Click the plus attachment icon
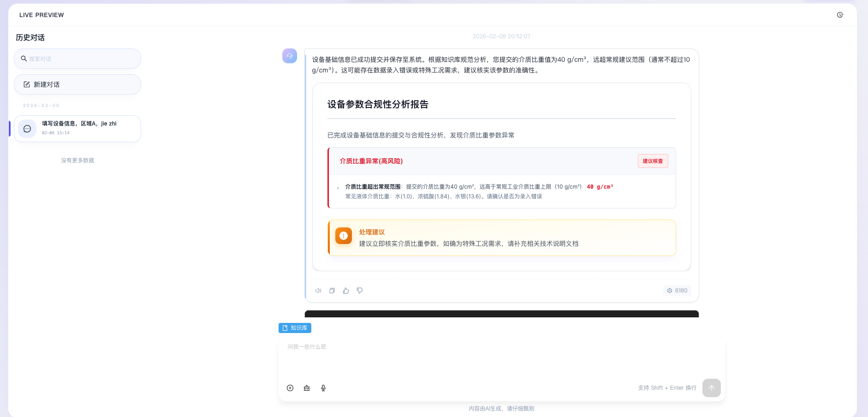The height and width of the screenshot is (417, 868). point(290,388)
